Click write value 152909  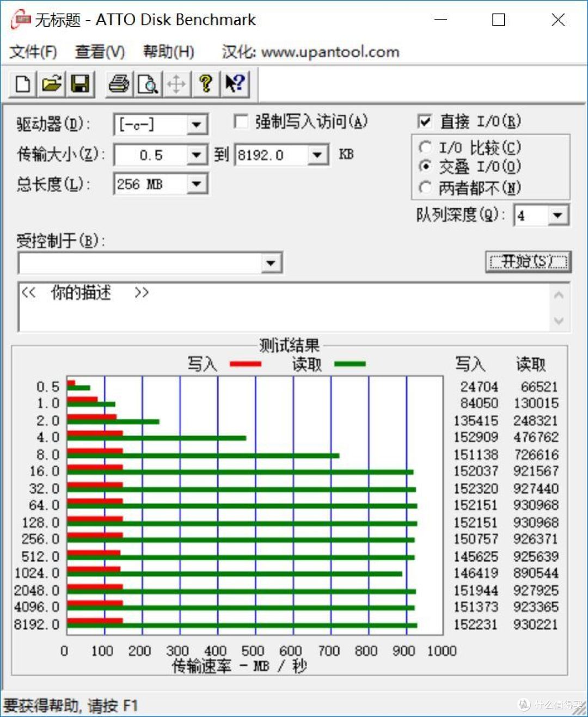pyautogui.click(x=476, y=437)
